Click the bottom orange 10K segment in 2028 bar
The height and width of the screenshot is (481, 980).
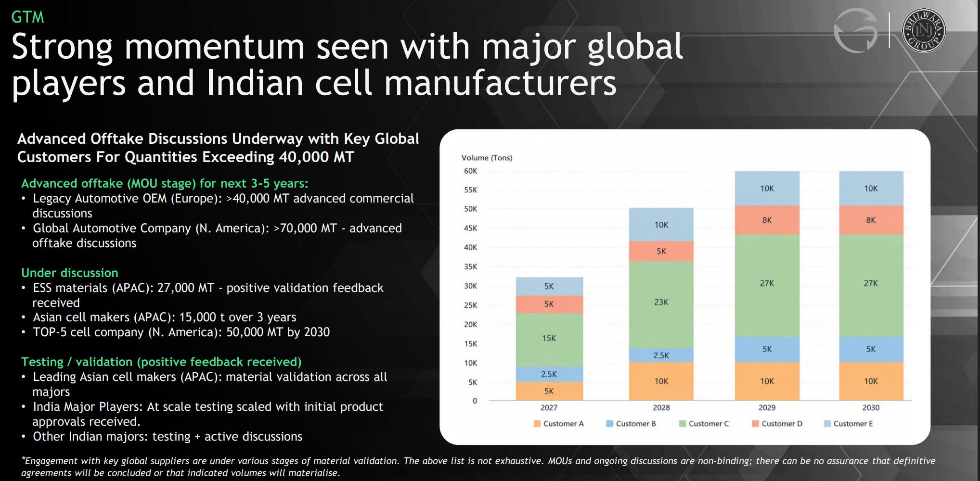point(661,381)
